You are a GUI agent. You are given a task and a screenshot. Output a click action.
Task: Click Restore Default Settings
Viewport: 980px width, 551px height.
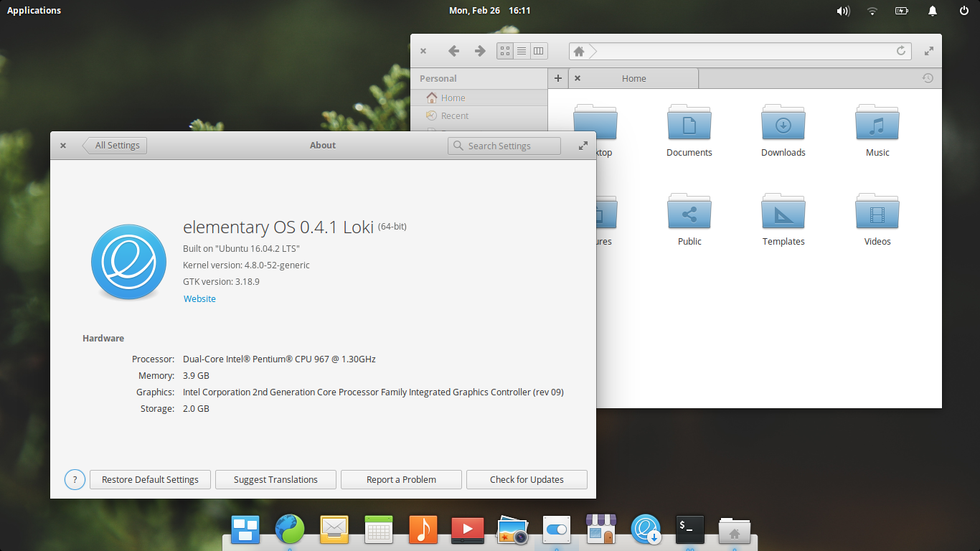tap(150, 479)
